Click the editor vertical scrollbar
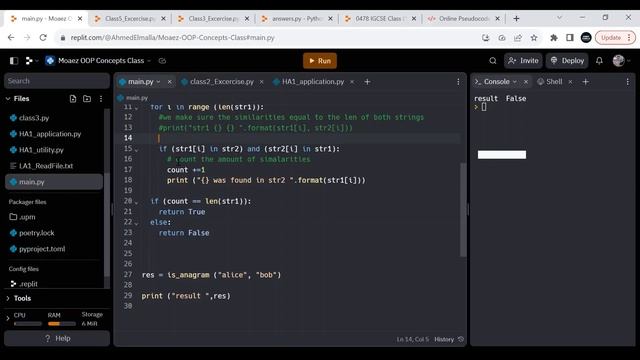 click(463, 210)
